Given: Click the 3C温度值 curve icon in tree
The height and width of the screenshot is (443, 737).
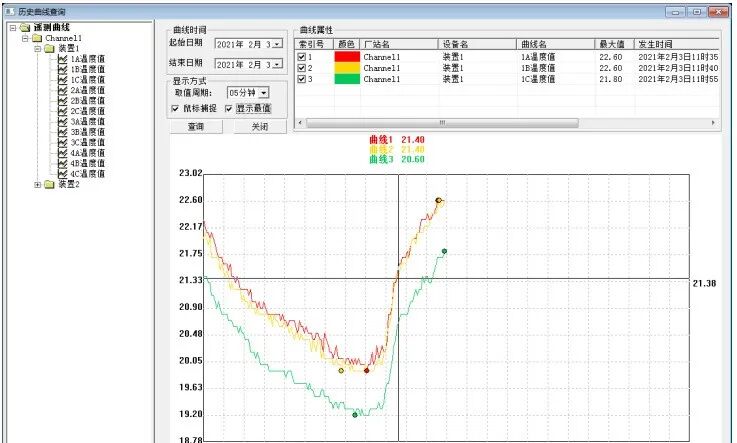Looking at the screenshot, I should point(62,142).
